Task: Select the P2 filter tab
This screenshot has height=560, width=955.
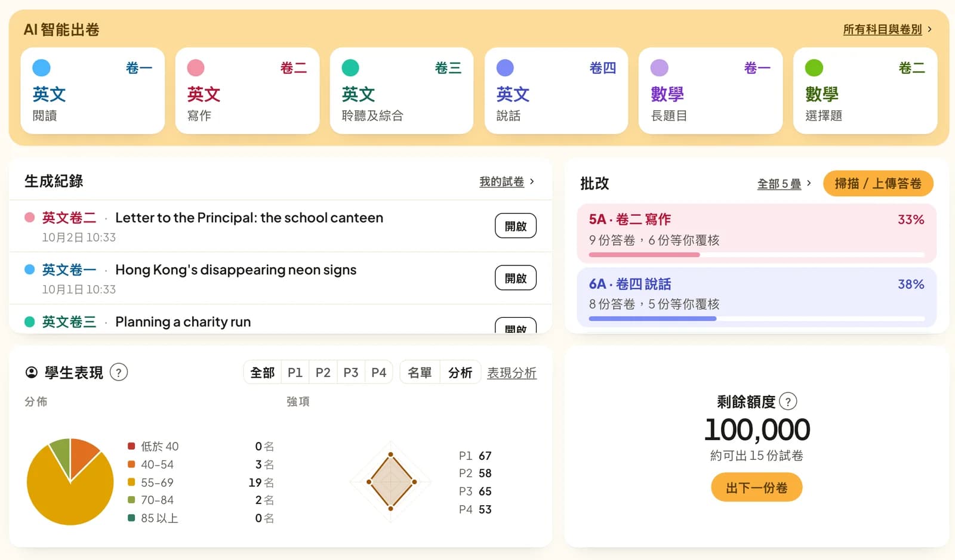Action: tap(323, 372)
